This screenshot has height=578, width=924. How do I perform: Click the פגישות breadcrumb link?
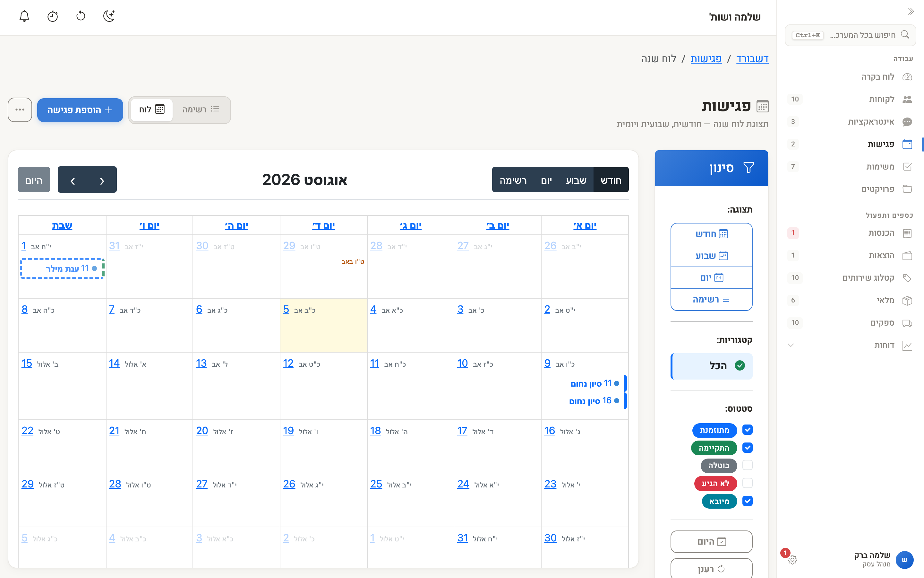pos(706,59)
